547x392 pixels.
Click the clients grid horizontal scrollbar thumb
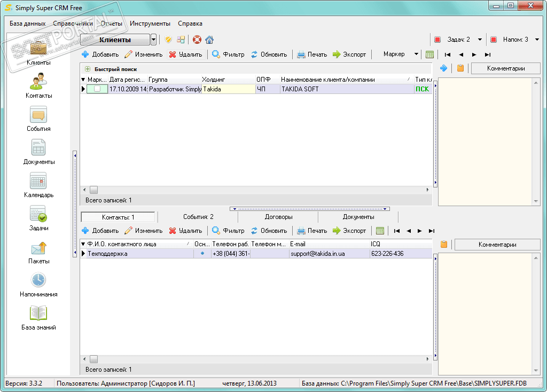[93, 190]
